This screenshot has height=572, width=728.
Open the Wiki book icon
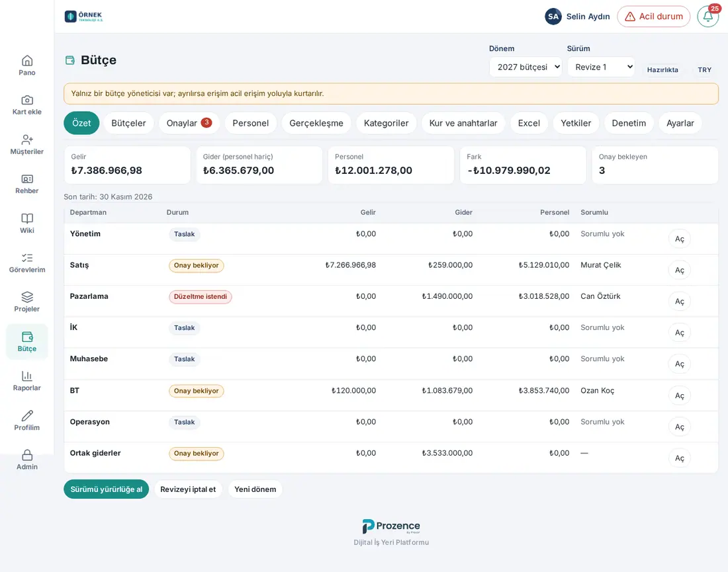[x=27, y=218]
